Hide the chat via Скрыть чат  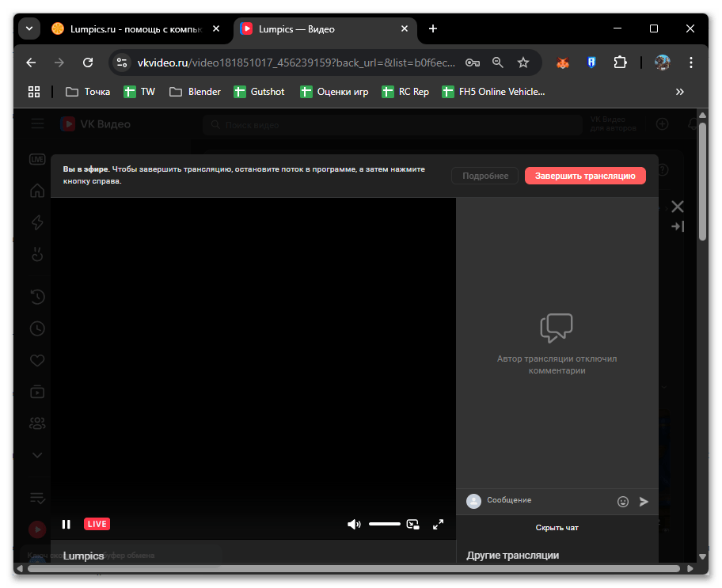point(557,528)
